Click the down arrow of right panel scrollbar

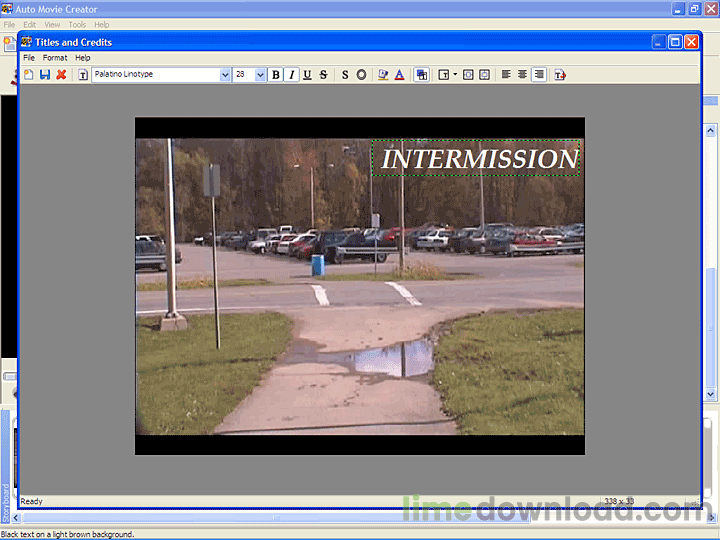710,394
